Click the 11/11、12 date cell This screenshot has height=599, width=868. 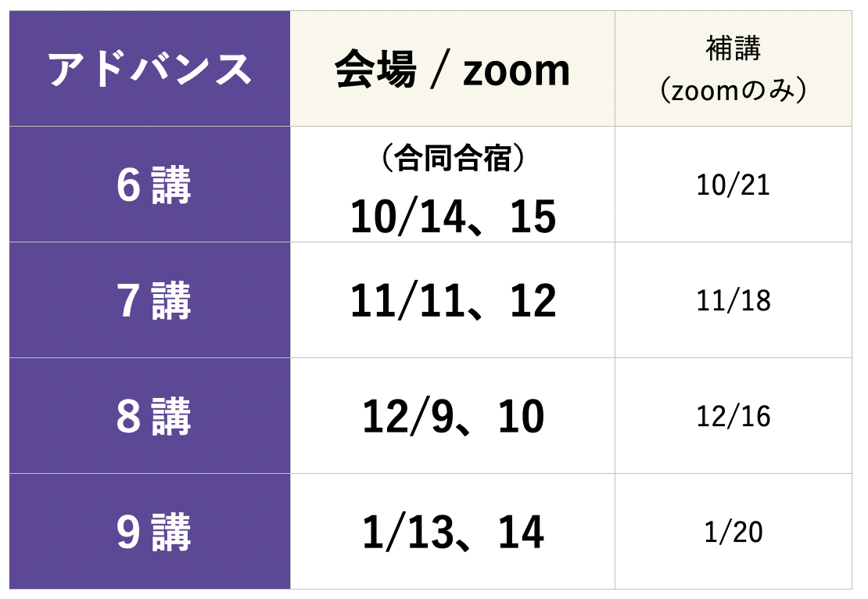coord(453,301)
